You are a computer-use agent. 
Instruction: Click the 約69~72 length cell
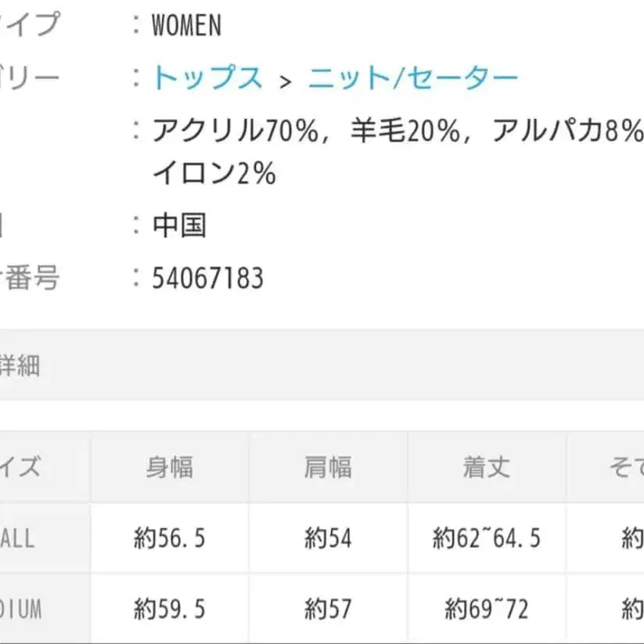click(x=486, y=609)
